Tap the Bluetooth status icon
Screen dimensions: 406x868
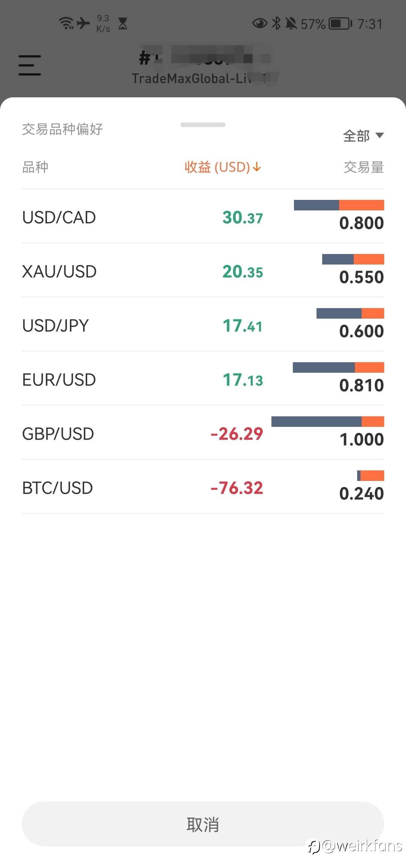click(276, 23)
